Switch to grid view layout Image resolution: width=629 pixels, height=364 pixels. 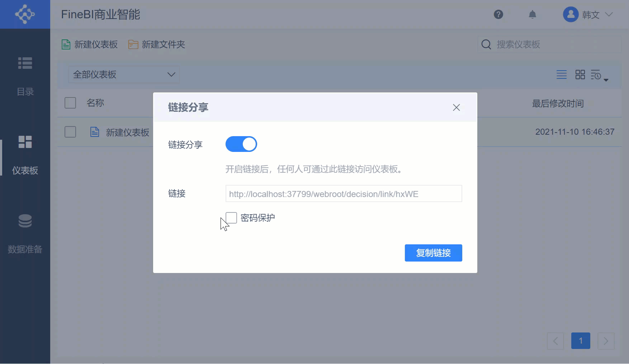[x=580, y=74]
